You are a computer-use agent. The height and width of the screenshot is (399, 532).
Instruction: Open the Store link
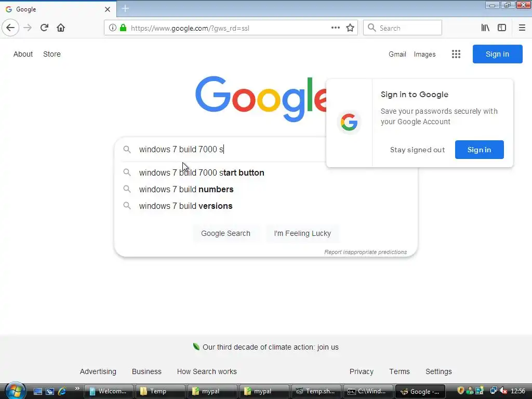click(52, 54)
